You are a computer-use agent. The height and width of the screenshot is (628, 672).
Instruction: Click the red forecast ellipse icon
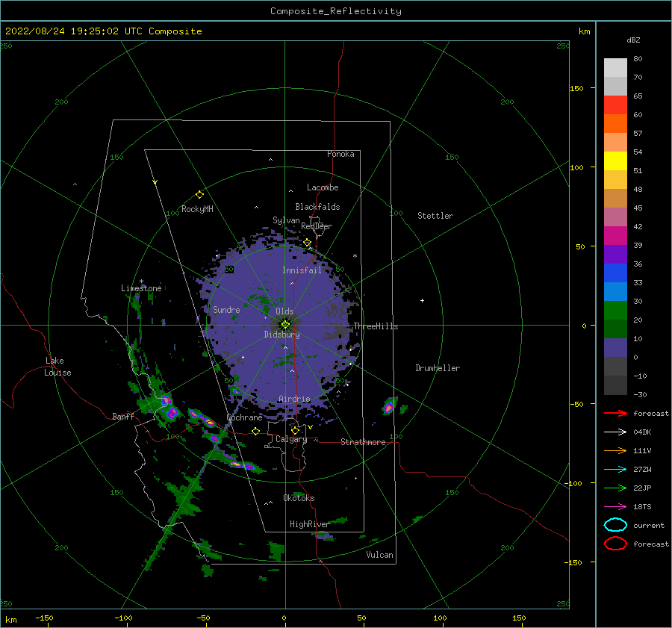pos(615,544)
